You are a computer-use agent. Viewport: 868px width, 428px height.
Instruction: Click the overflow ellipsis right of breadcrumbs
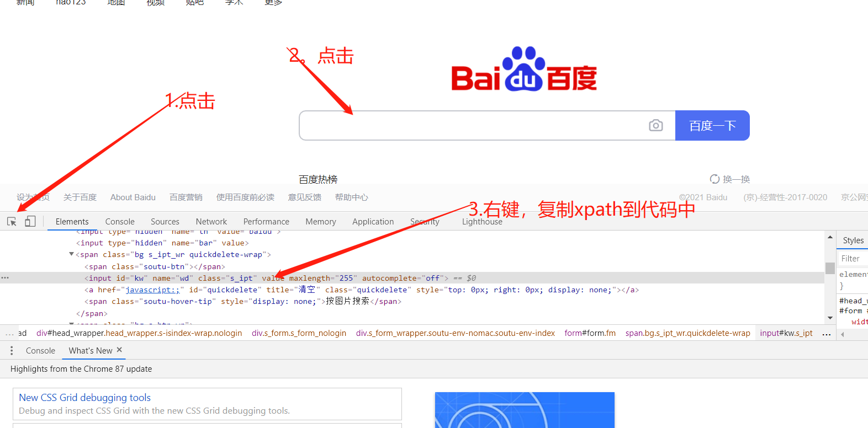coord(826,334)
